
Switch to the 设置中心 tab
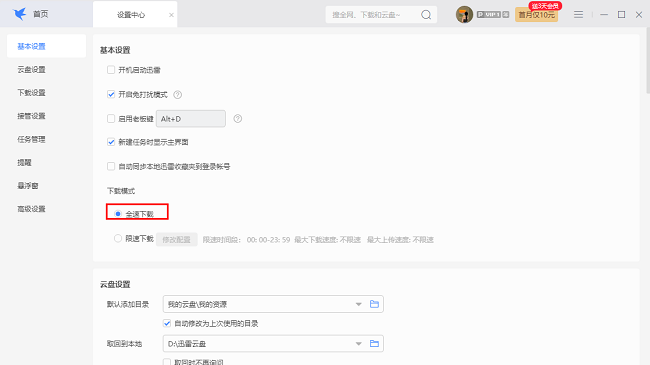131,15
